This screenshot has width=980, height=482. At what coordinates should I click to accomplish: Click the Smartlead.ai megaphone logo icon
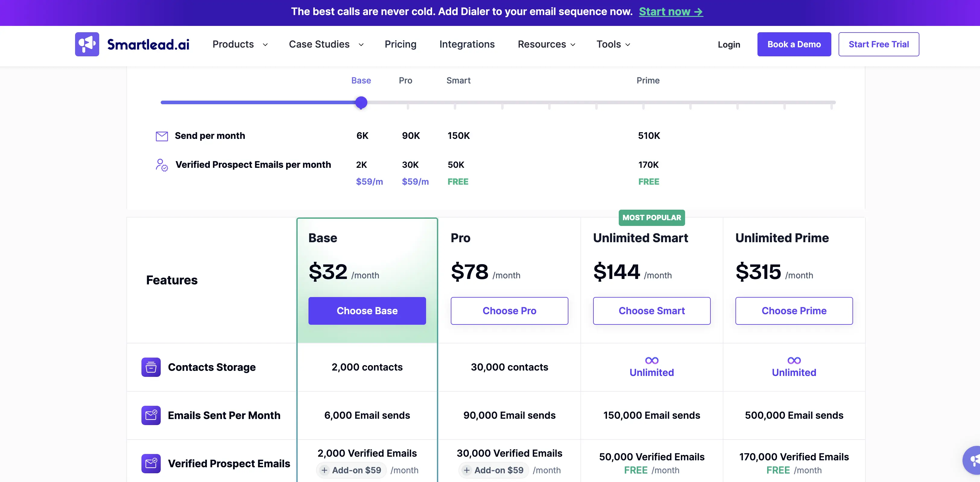point(87,44)
